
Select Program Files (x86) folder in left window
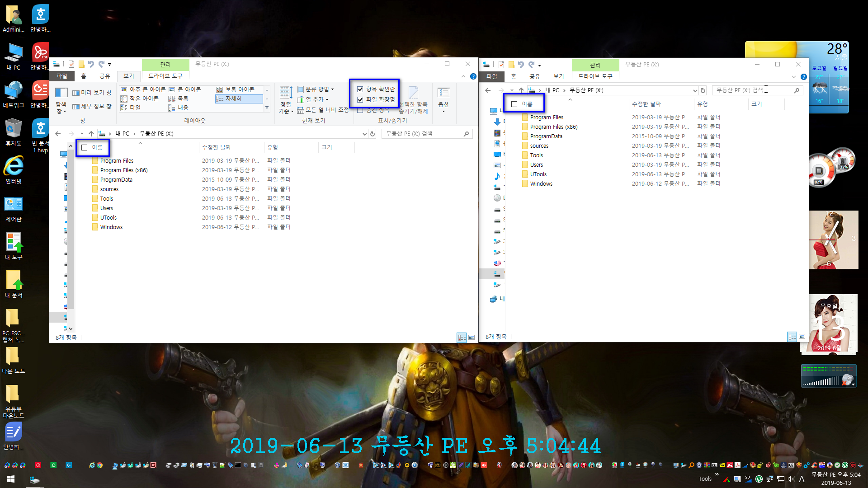pos(124,170)
